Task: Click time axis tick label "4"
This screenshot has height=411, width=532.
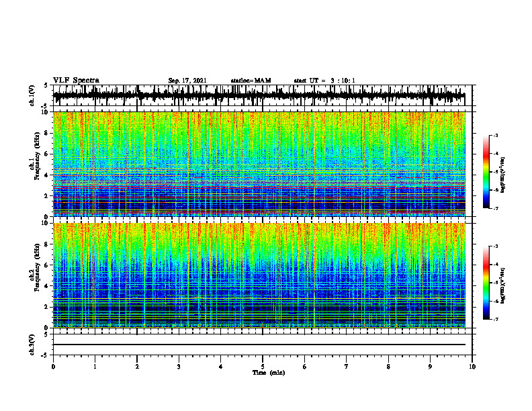Action: pos(221,367)
